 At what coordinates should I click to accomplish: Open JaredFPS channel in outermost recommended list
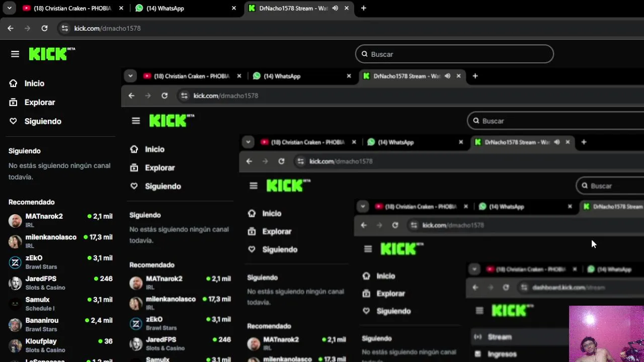[60, 283]
